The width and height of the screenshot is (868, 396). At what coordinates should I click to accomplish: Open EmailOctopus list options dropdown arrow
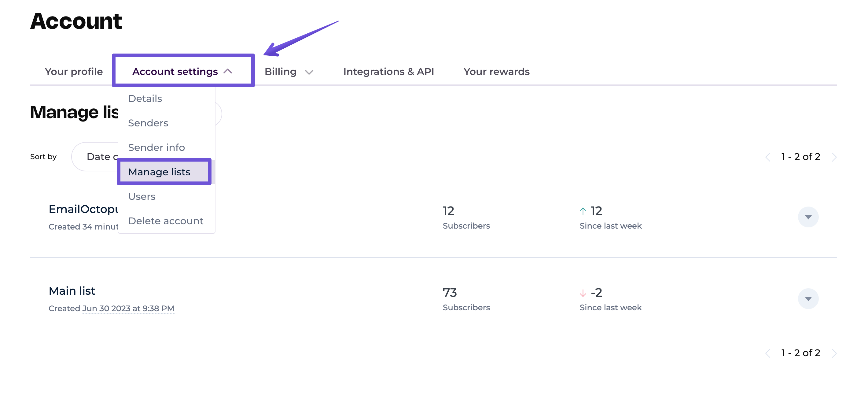tap(808, 217)
